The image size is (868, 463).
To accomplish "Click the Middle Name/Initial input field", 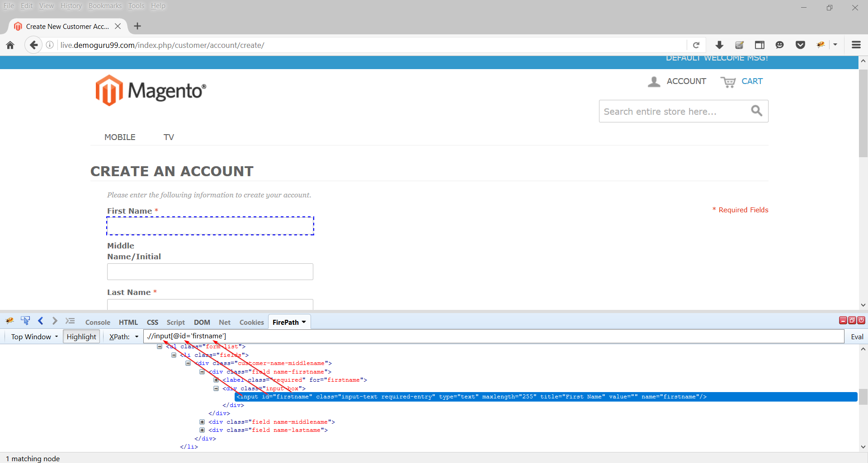I will (210, 271).
